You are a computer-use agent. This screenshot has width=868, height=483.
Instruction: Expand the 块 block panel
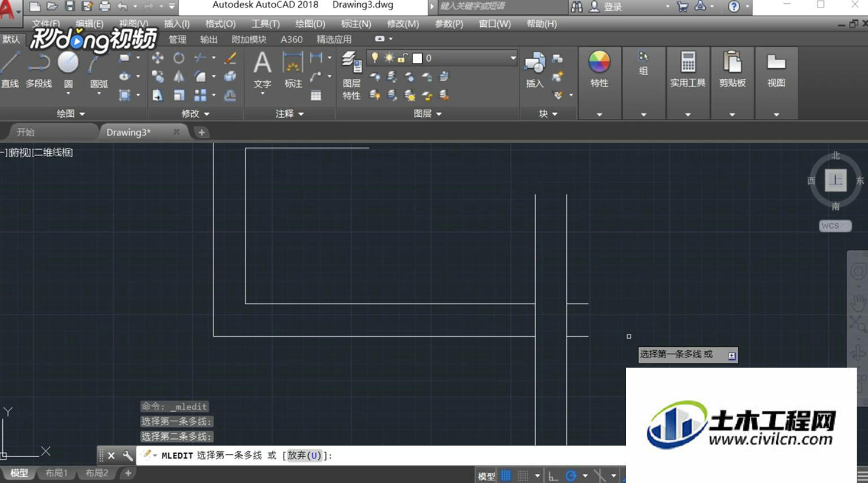click(x=548, y=114)
